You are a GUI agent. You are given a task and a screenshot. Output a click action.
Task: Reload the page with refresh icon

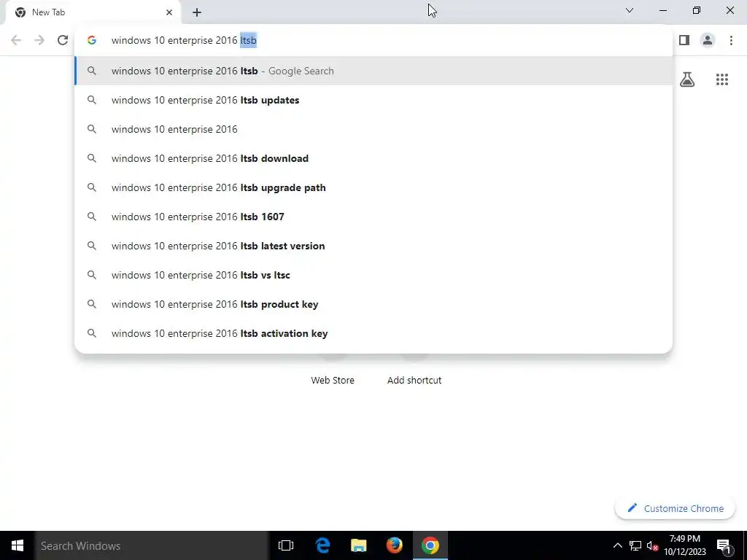[63, 40]
